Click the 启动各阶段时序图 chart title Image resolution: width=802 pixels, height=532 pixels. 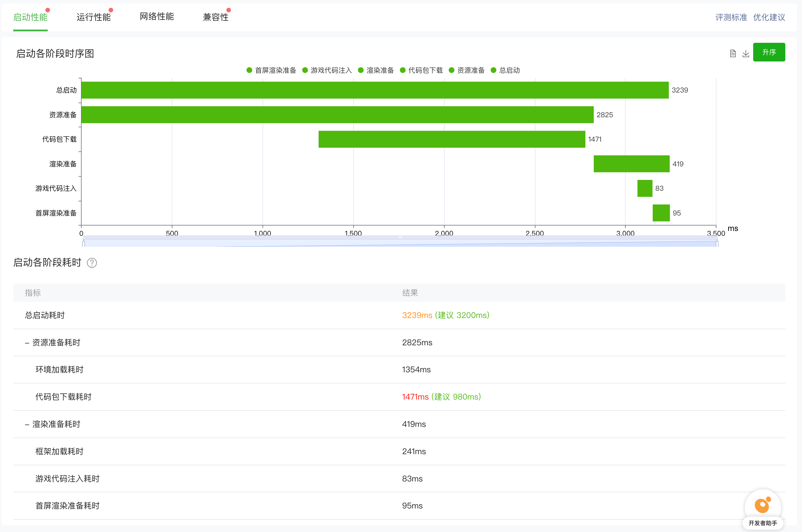click(x=55, y=54)
